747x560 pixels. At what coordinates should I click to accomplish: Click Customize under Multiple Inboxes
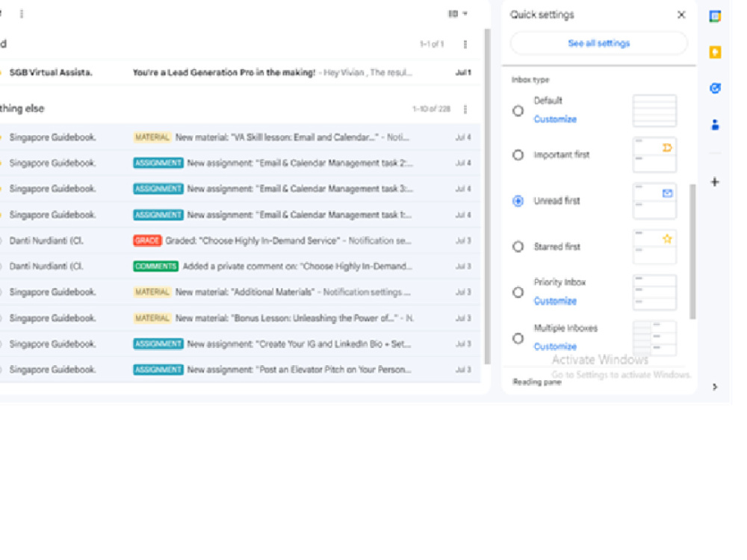(x=555, y=346)
